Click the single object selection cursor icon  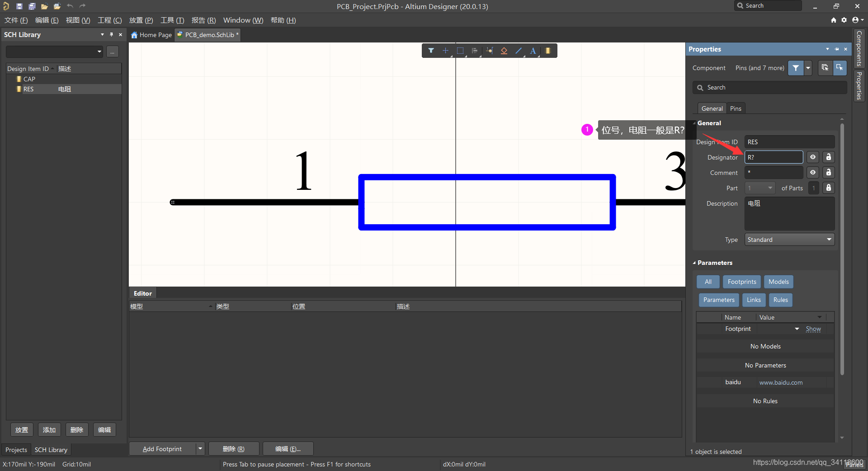point(840,68)
